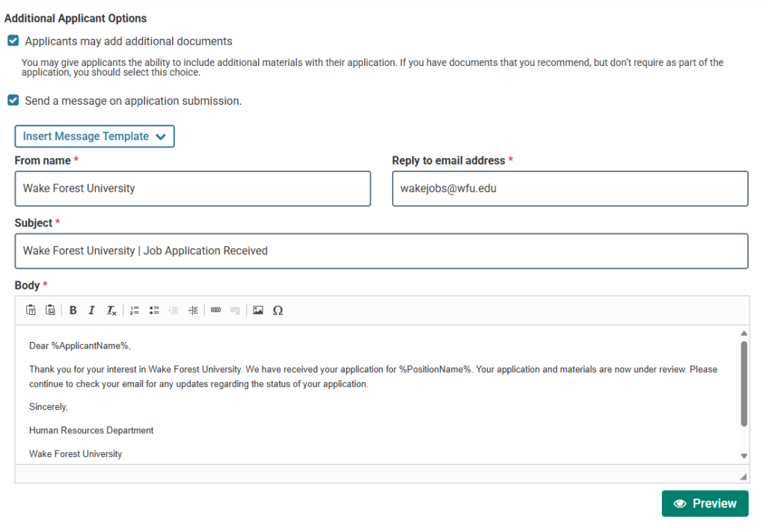Screen dimensions: 766x532
Task: Open the special character omega picker
Action: tap(278, 311)
